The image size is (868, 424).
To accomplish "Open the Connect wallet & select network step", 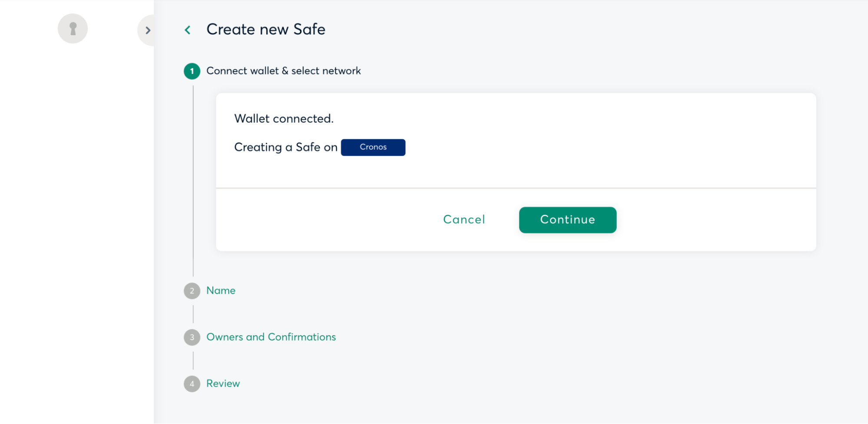I will point(283,71).
